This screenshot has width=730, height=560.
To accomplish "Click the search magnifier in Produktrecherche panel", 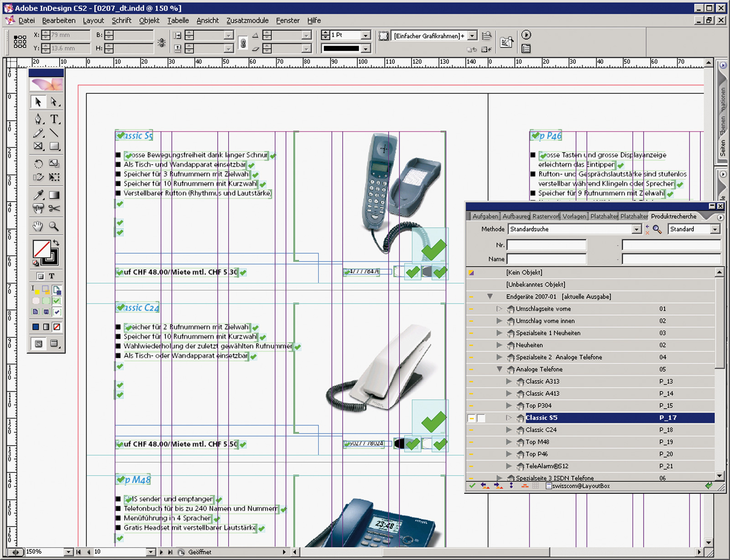I will (x=657, y=229).
